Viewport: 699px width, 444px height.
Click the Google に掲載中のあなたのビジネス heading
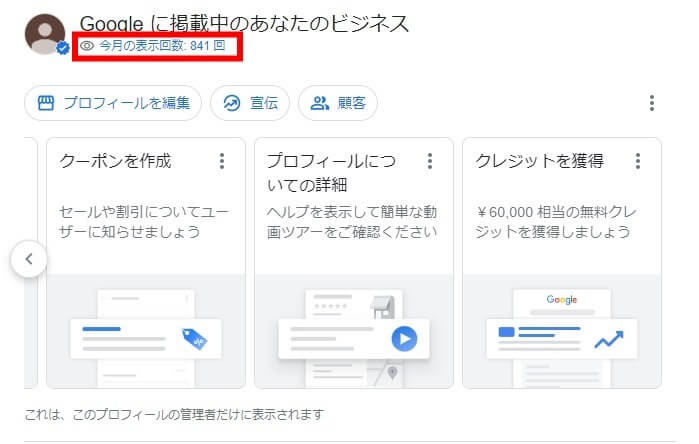coord(244,23)
